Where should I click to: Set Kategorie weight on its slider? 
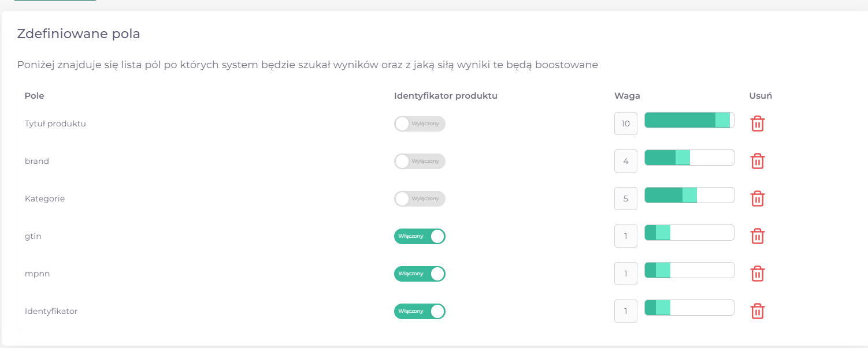[x=689, y=195]
